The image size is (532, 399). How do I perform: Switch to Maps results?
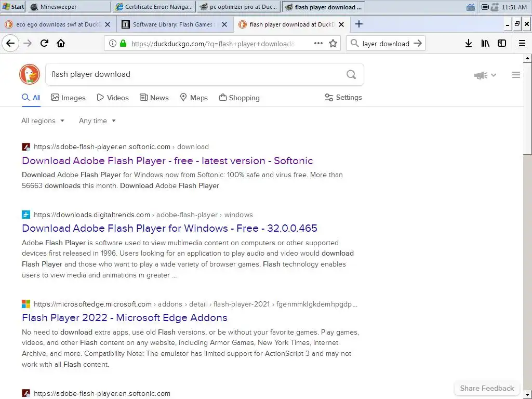(x=194, y=98)
